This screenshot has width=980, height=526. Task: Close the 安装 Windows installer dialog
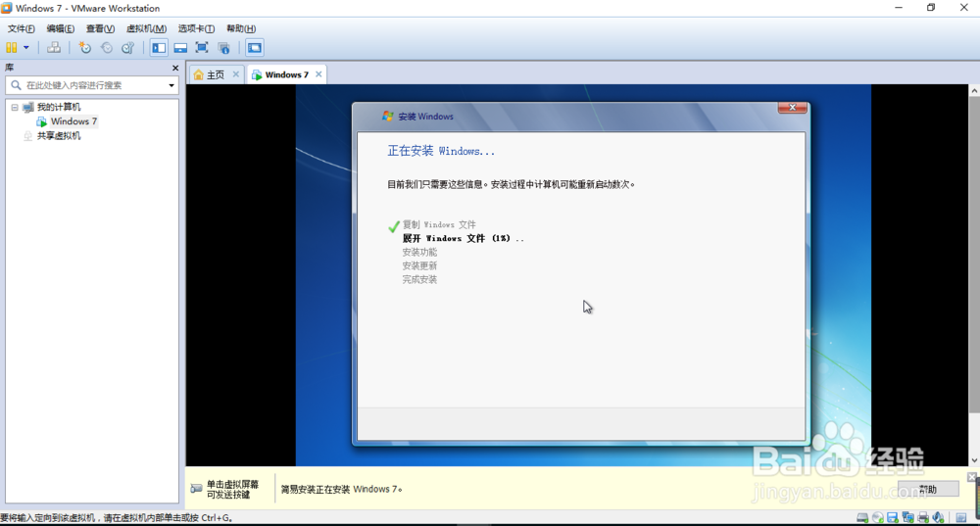point(792,108)
